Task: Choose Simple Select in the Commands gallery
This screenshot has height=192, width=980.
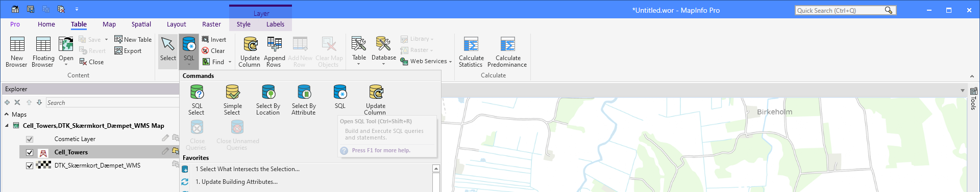Action: tap(232, 100)
